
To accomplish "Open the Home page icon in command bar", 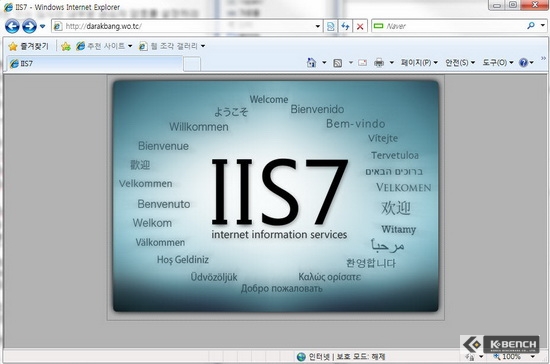I will 311,63.
